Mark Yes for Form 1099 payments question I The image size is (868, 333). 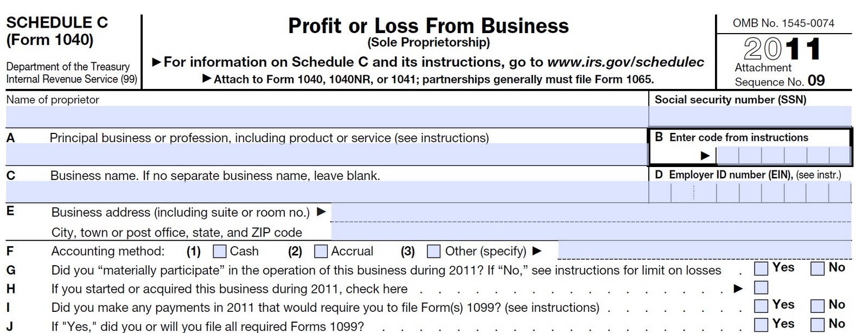[x=761, y=306]
